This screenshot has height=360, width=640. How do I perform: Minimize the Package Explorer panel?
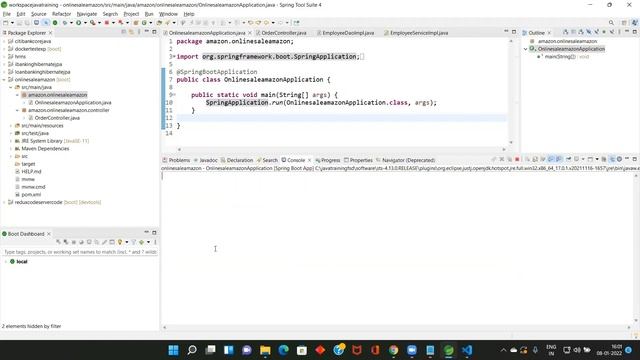147,31
